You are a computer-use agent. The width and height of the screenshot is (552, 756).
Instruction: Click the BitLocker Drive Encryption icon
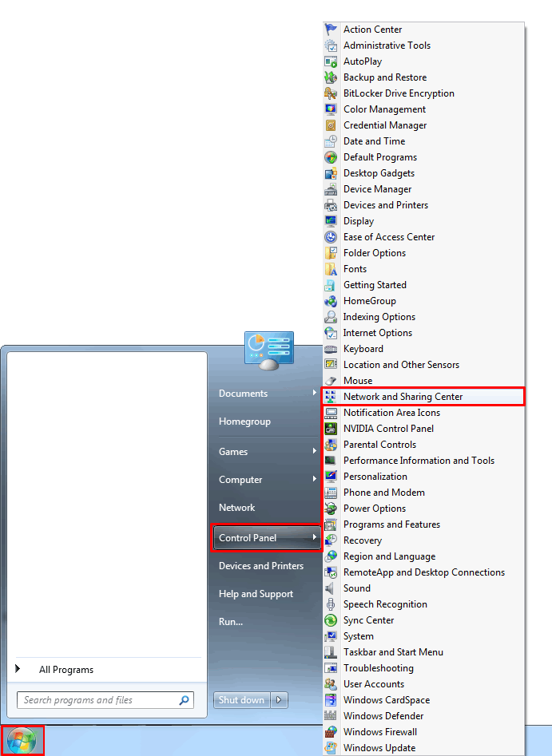[x=331, y=93]
